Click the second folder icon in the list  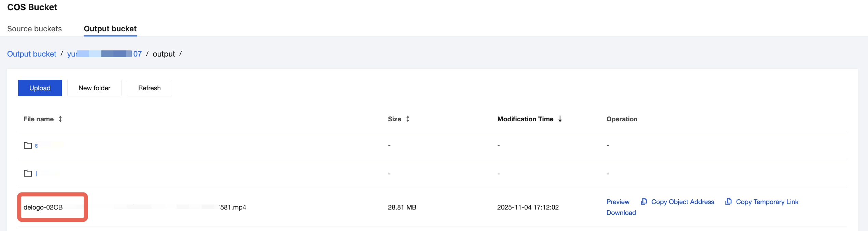28,173
